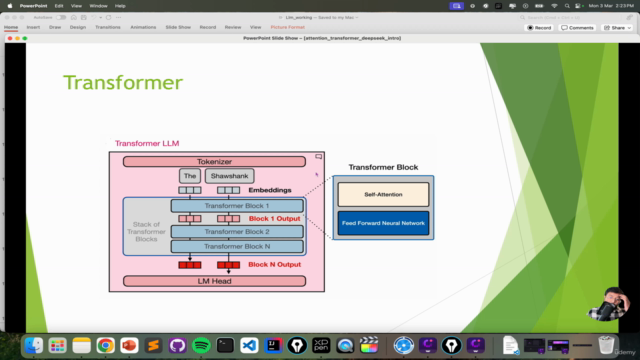
Task: Click the LM Head bar
Action: (214, 281)
